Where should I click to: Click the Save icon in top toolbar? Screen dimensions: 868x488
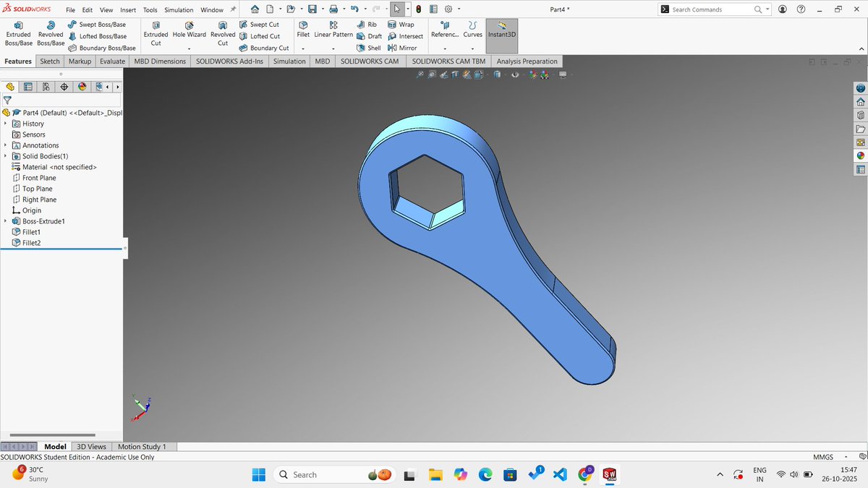(x=312, y=9)
